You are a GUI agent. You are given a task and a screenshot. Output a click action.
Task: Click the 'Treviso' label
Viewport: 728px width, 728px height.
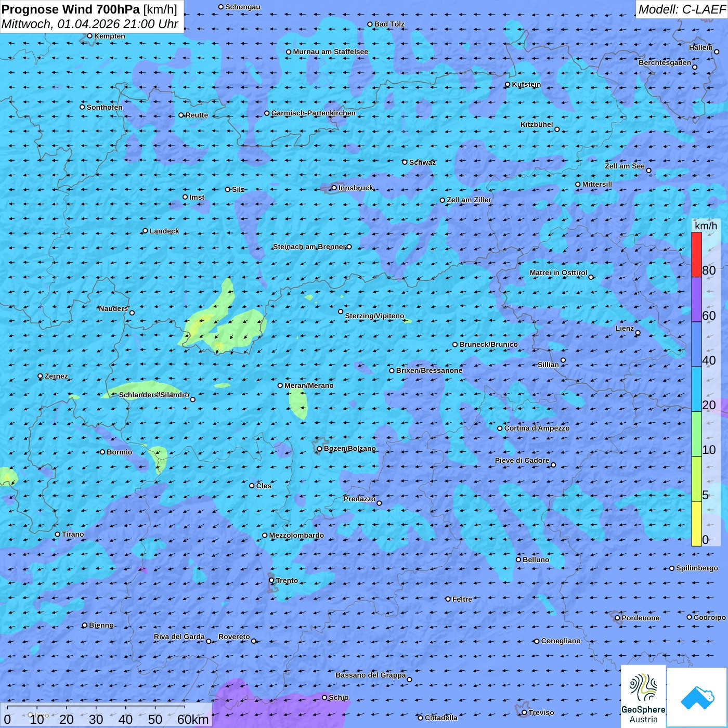pyautogui.click(x=541, y=712)
